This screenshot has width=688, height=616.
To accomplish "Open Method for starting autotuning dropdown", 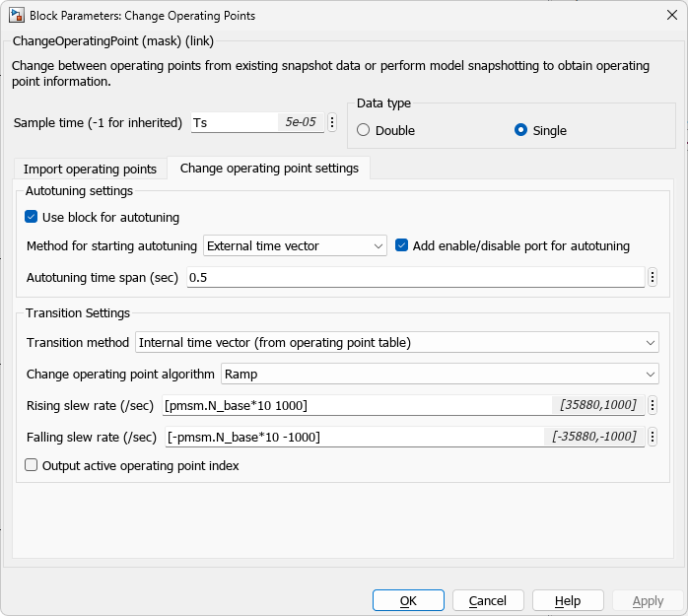I will [295, 246].
